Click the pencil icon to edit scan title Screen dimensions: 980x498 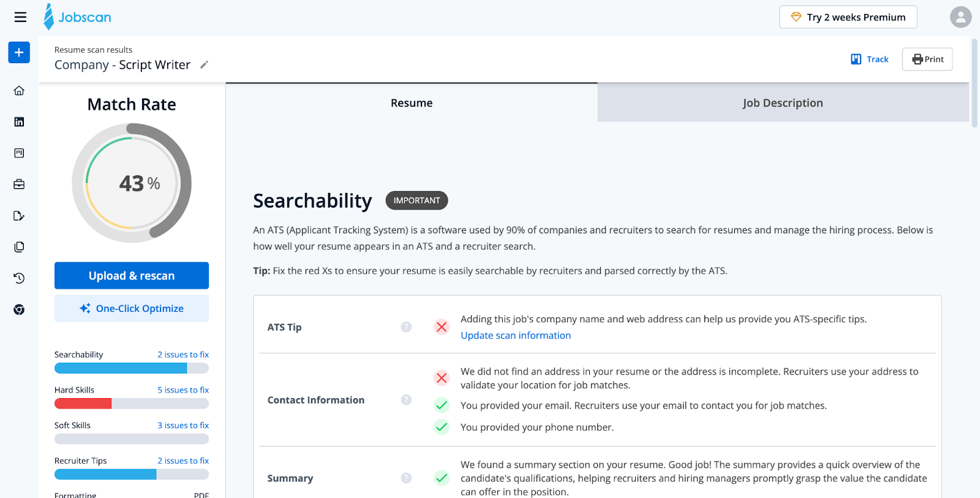(x=205, y=65)
